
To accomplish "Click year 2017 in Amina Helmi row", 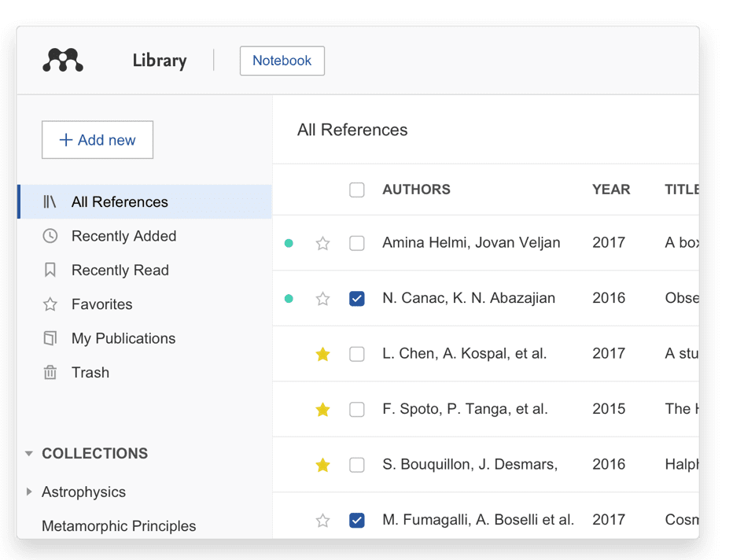I will [609, 242].
